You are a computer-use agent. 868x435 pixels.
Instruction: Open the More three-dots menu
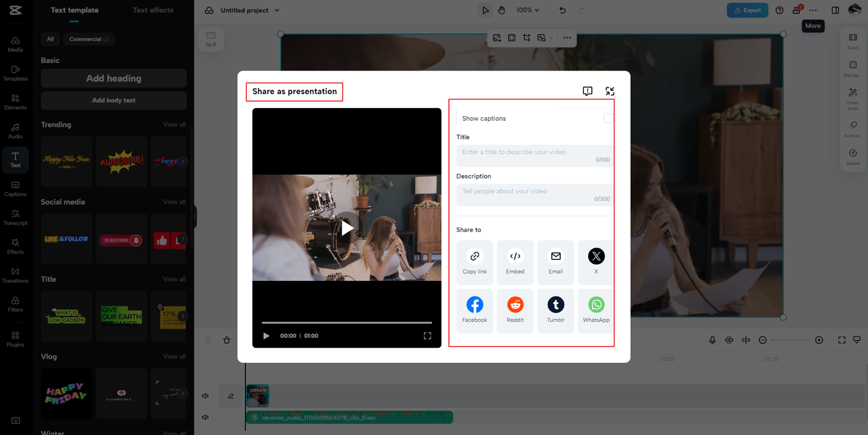point(813,10)
